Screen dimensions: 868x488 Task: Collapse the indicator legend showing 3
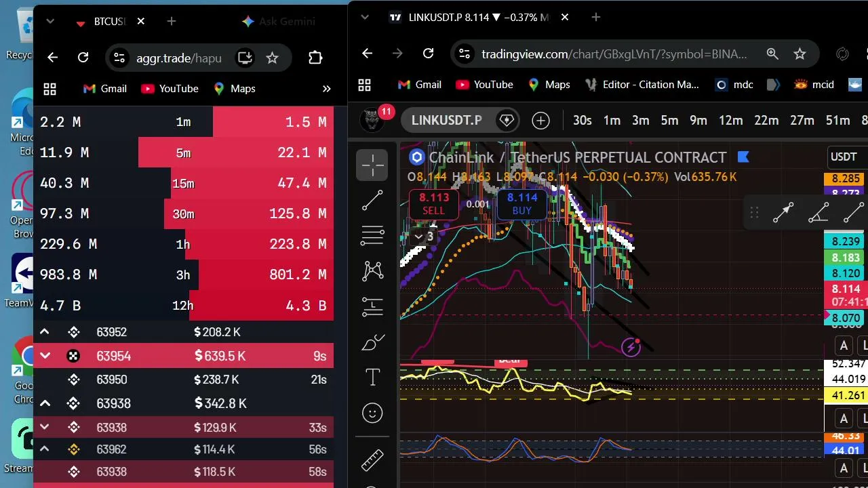pyautogui.click(x=424, y=237)
